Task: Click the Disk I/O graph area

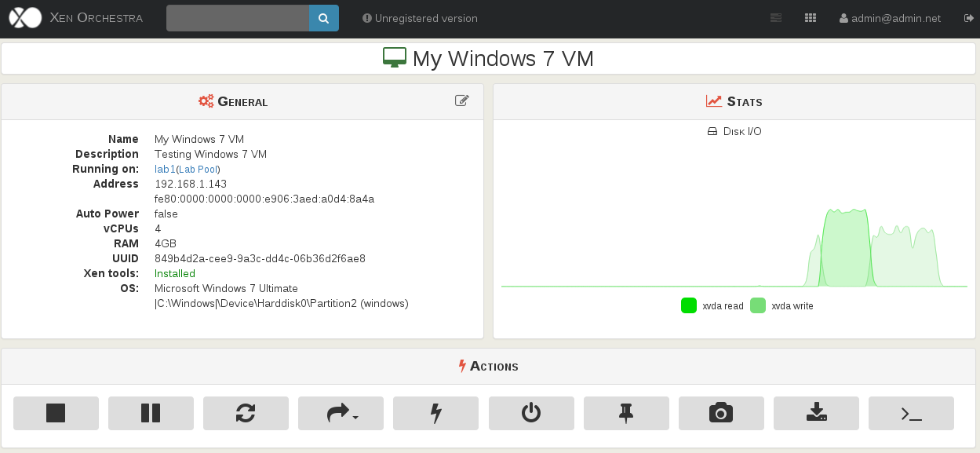Action: tap(734, 214)
